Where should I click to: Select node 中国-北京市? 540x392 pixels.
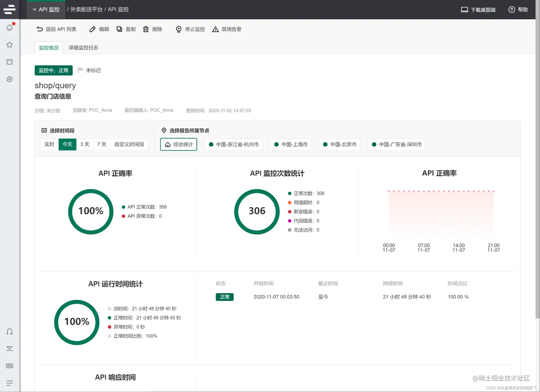[x=340, y=144]
